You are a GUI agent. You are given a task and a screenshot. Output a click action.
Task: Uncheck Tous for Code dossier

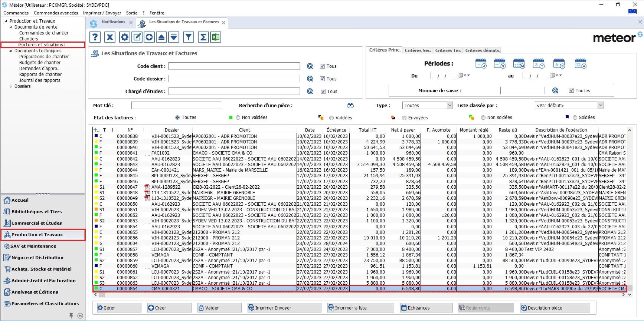pos(322,79)
